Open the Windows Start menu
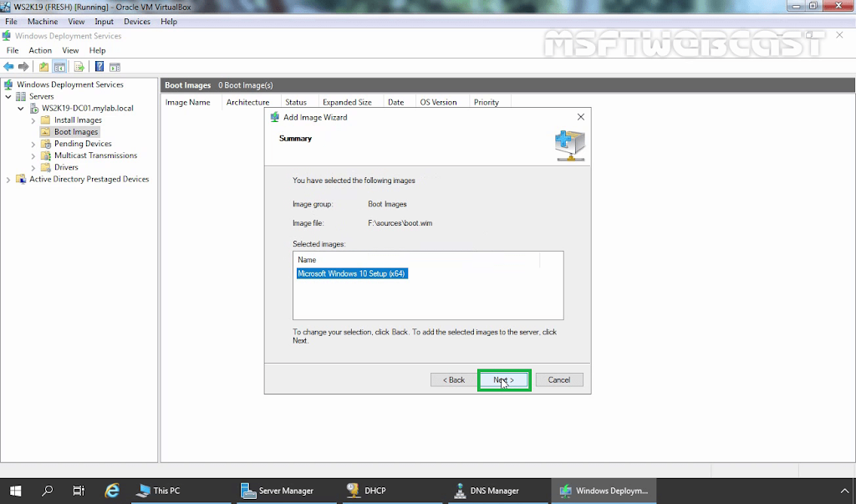856x504 pixels. point(15,491)
